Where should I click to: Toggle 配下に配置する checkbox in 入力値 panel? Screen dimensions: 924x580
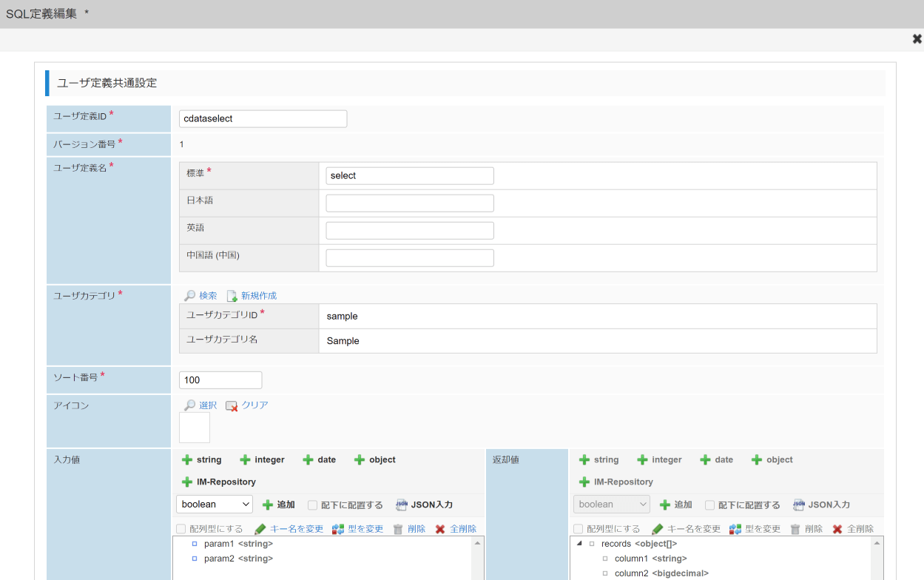tap(312, 505)
